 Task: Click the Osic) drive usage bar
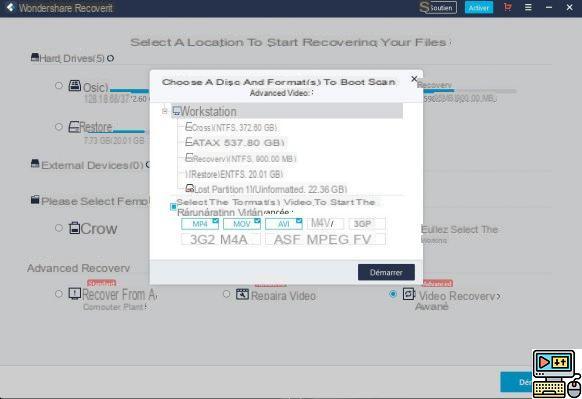[x=130, y=91]
